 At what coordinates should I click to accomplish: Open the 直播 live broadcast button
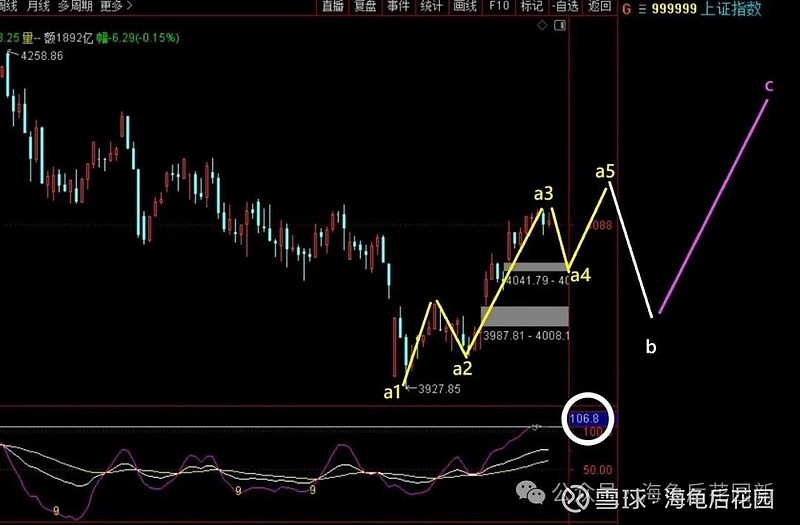tap(332, 6)
